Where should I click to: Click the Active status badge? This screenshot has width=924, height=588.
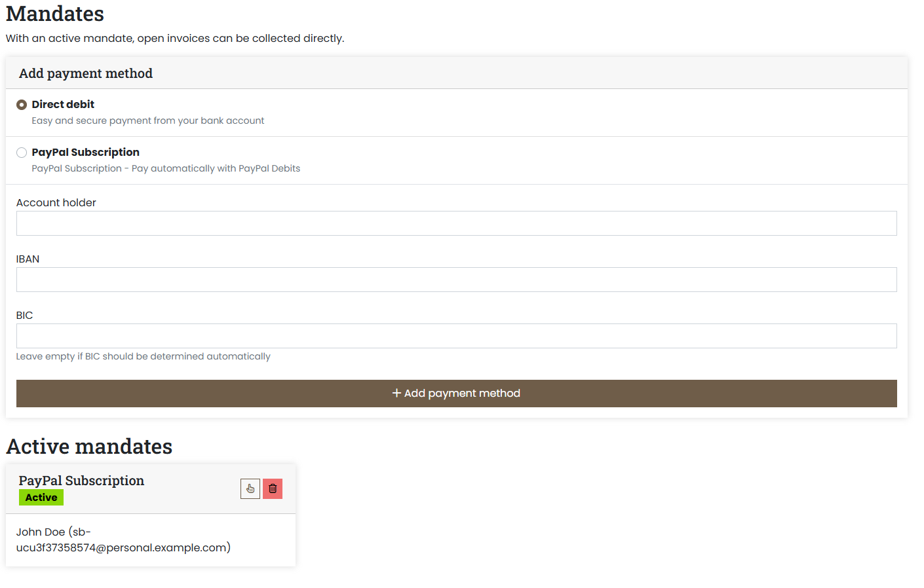(x=41, y=497)
